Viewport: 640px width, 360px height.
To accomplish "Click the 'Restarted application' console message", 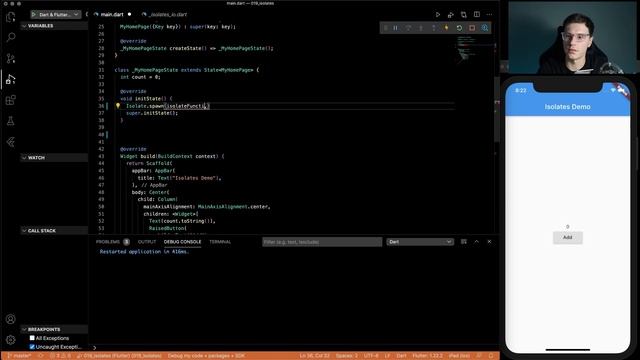I will tap(144, 252).
